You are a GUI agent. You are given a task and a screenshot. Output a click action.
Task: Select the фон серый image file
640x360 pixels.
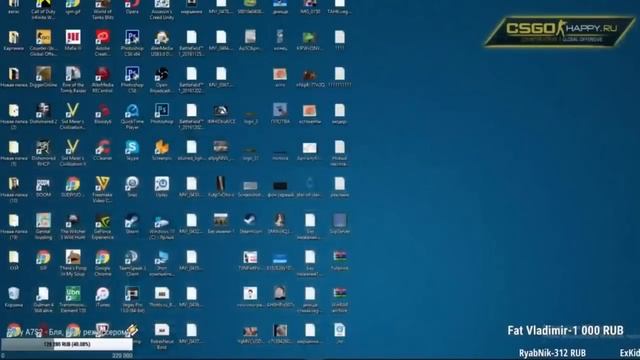pyautogui.click(x=280, y=188)
